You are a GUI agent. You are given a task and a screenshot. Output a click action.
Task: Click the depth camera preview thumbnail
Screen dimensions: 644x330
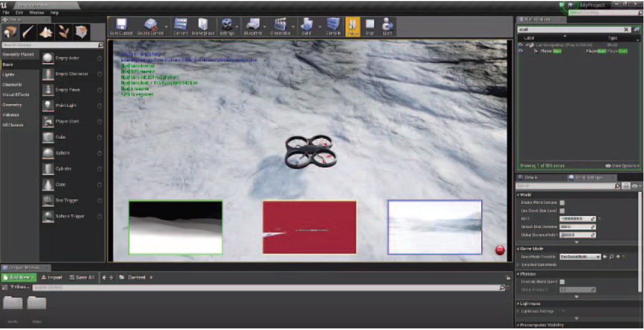click(x=175, y=227)
